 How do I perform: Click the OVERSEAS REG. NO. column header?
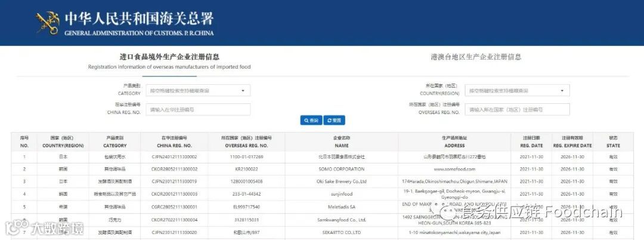coord(246,141)
